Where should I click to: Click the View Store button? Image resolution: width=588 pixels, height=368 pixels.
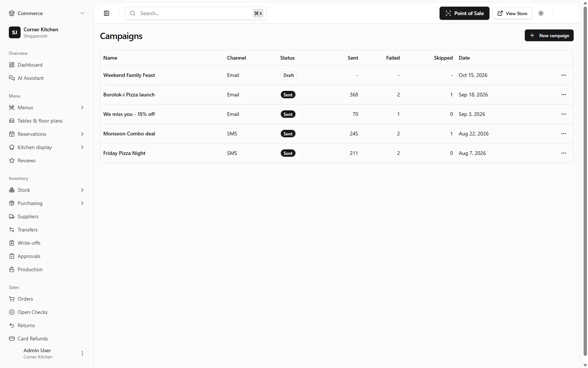pyautogui.click(x=512, y=13)
